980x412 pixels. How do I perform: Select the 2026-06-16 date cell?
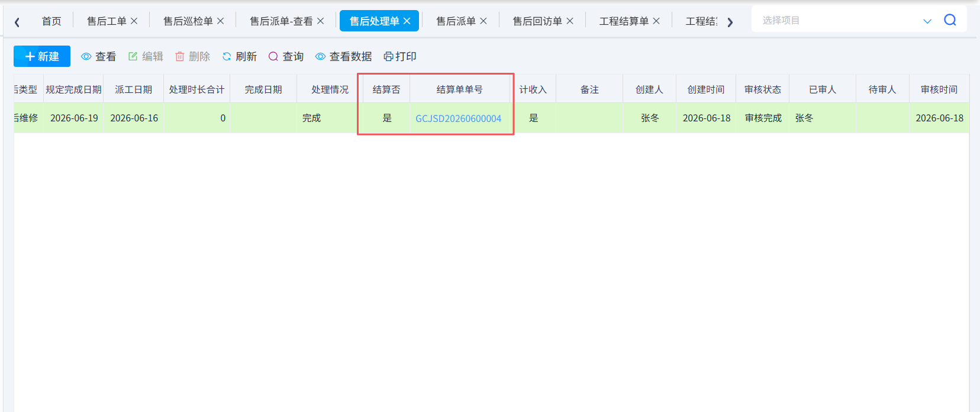click(134, 118)
